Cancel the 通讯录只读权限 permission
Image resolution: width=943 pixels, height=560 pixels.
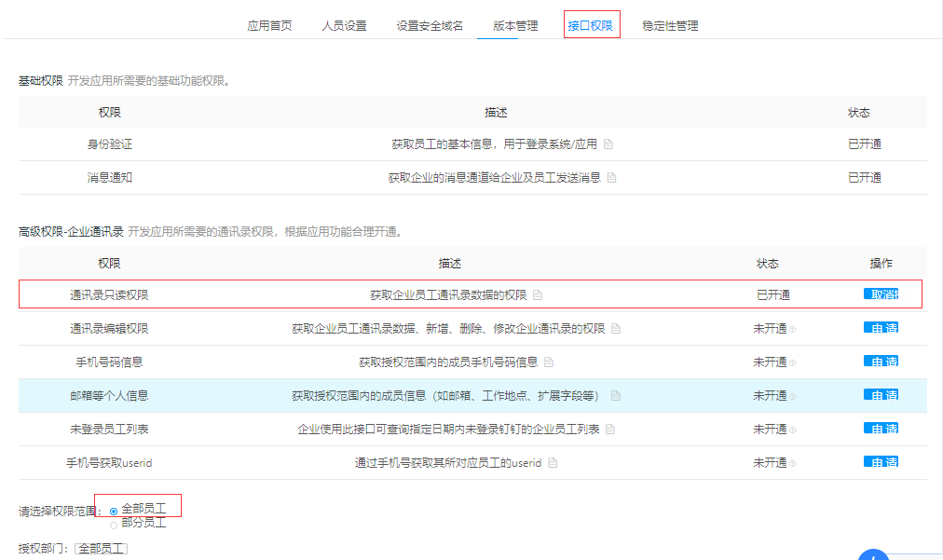click(881, 294)
